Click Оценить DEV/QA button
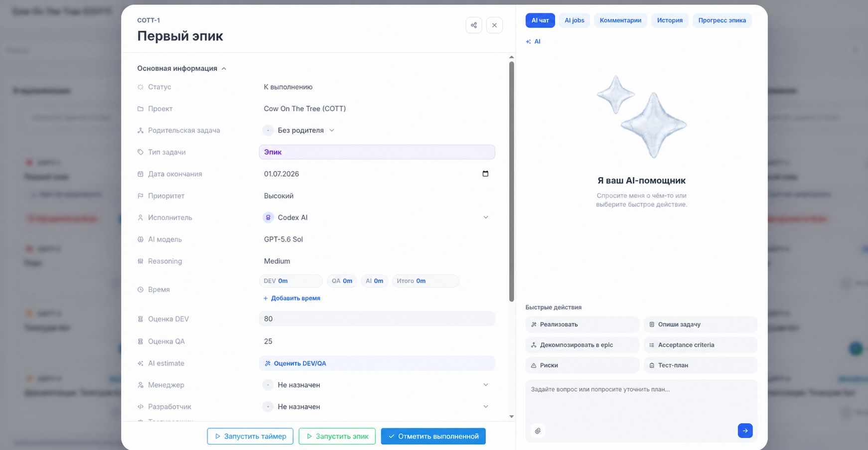This screenshot has height=450, width=868. coord(377,363)
